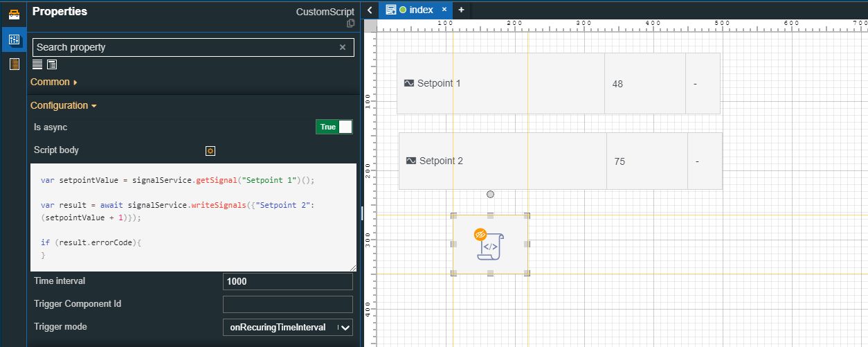Switch to flat property list view
The width and height of the screenshot is (868, 347).
(x=37, y=64)
